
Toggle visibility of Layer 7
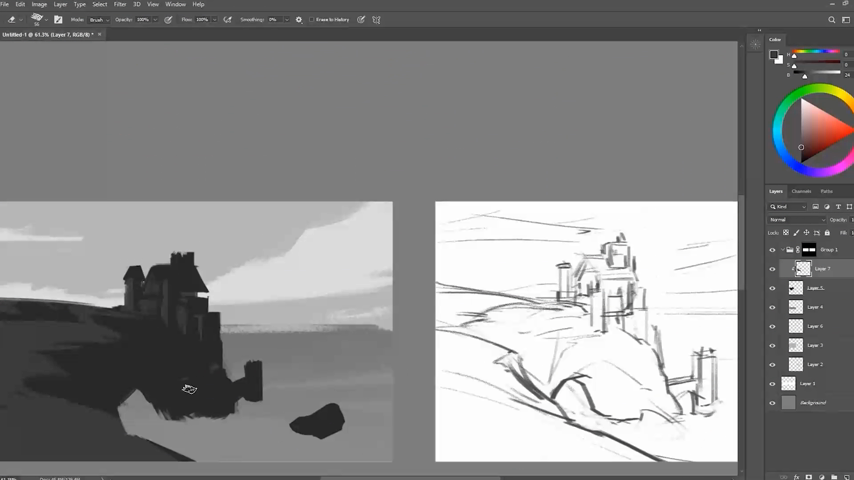pyautogui.click(x=772, y=269)
